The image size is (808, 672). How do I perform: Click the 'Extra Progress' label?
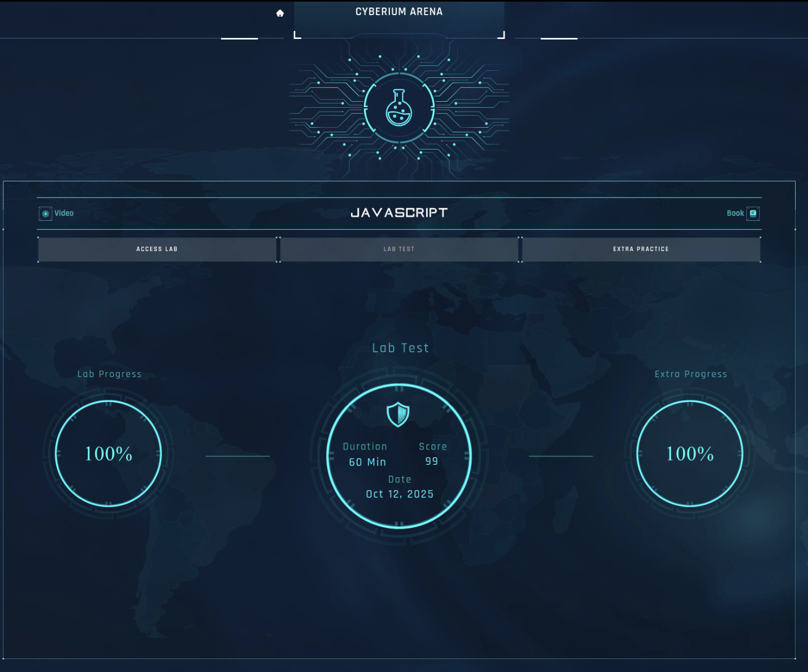(691, 374)
